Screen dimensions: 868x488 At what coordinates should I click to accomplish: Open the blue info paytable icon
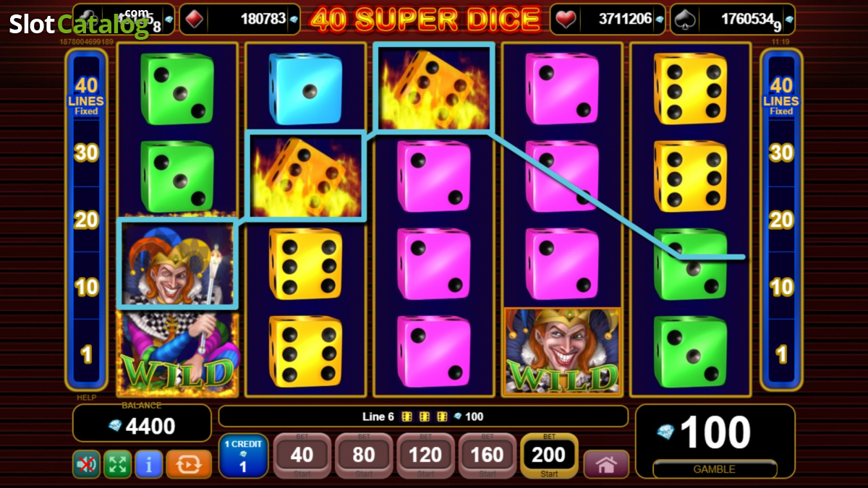pyautogui.click(x=149, y=464)
